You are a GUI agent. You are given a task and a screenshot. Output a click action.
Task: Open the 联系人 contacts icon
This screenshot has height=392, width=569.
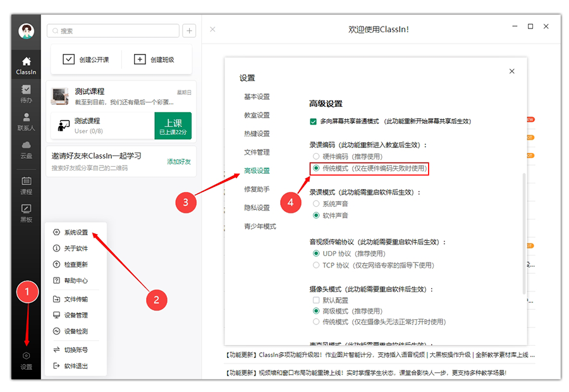click(26, 117)
